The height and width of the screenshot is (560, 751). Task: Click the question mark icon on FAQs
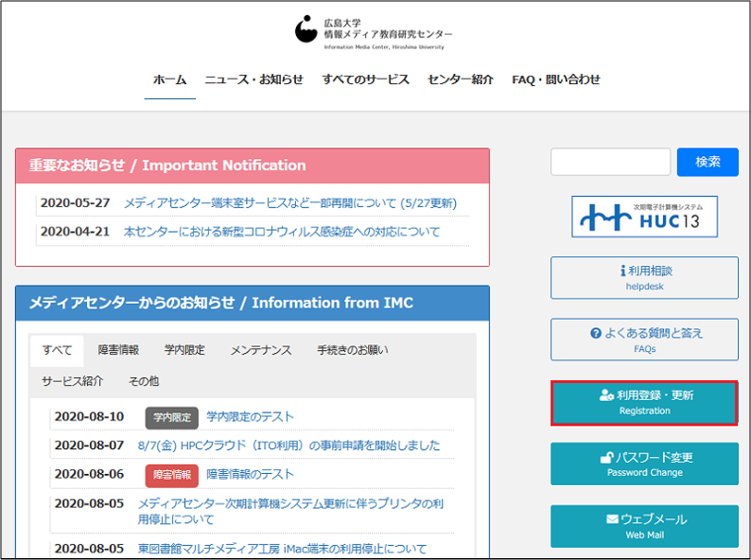click(596, 334)
